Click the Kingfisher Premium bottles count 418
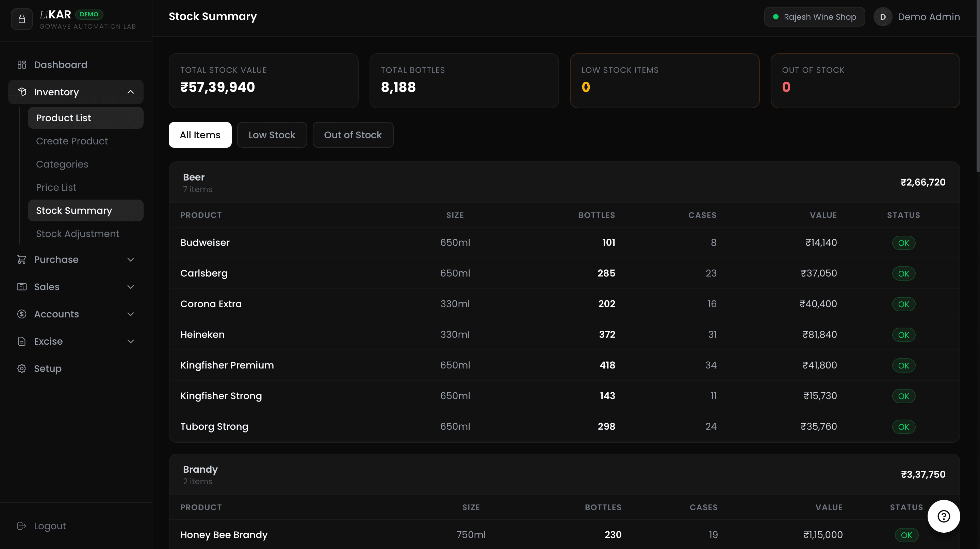 click(607, 365)
